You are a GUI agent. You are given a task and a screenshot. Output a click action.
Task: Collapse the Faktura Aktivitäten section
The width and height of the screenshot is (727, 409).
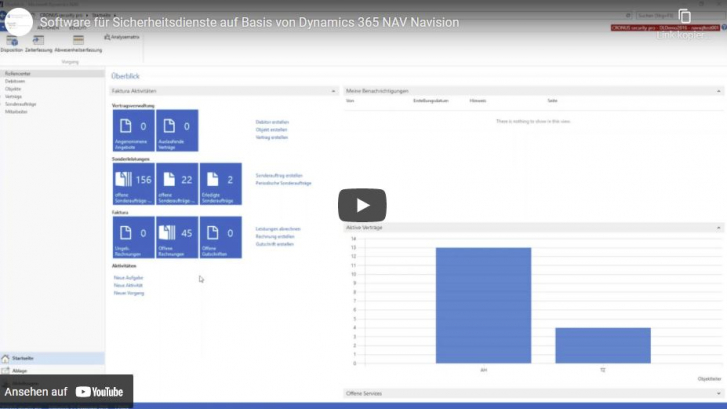tap(333, 91)
